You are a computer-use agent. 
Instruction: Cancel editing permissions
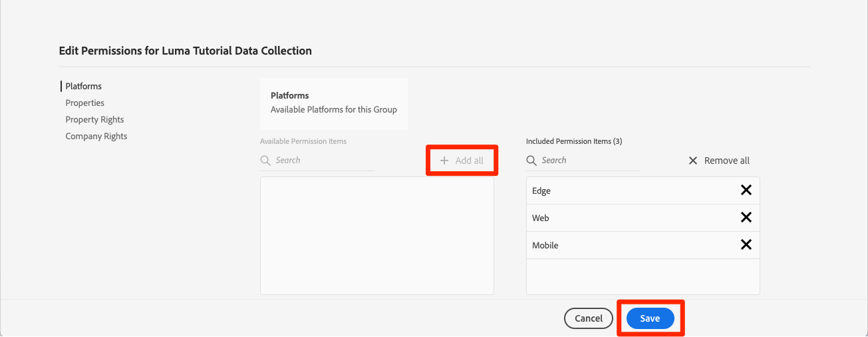coord(588,318)
